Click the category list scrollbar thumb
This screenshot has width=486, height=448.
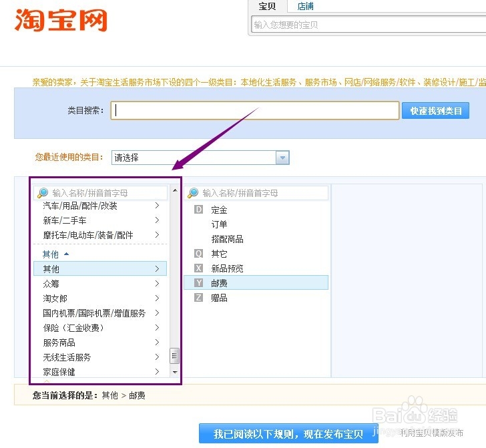174,356
